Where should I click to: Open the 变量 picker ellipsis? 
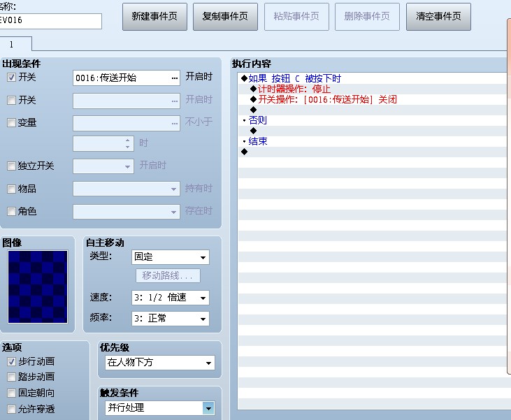tap(175, 124)
